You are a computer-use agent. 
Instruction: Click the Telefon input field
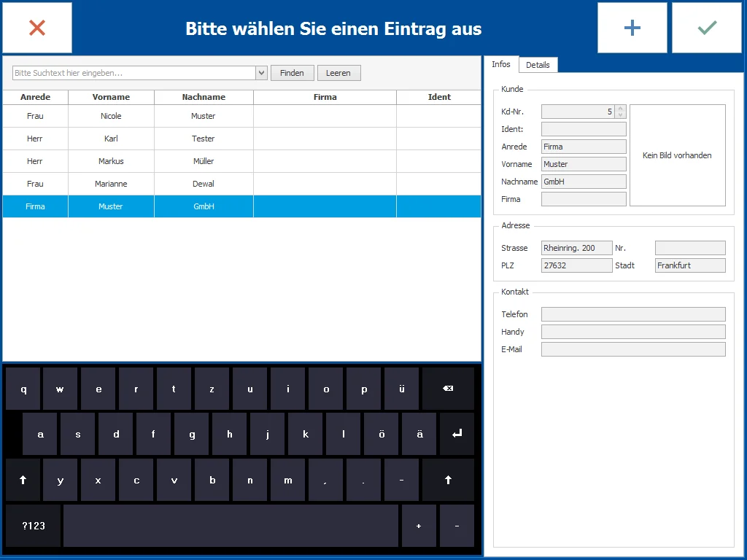[x=632, y=314]
